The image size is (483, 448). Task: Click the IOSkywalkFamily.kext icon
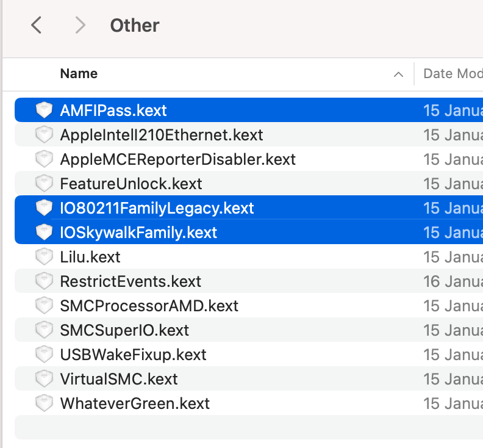tap(44, 232)
